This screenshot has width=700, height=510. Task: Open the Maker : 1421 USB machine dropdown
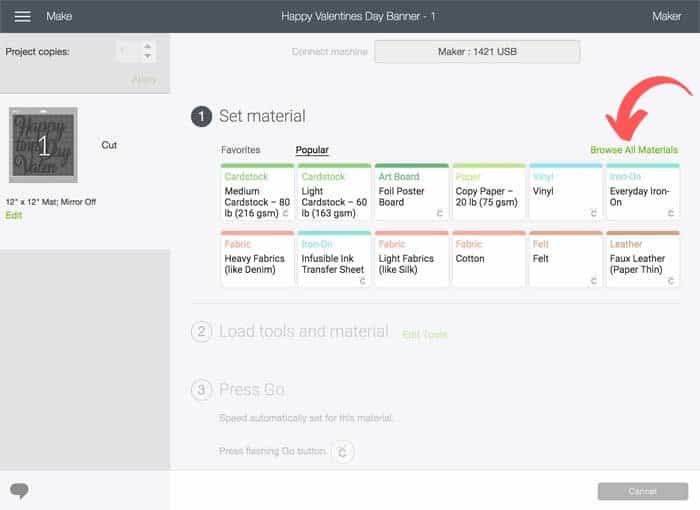click(x=477, y=52)
